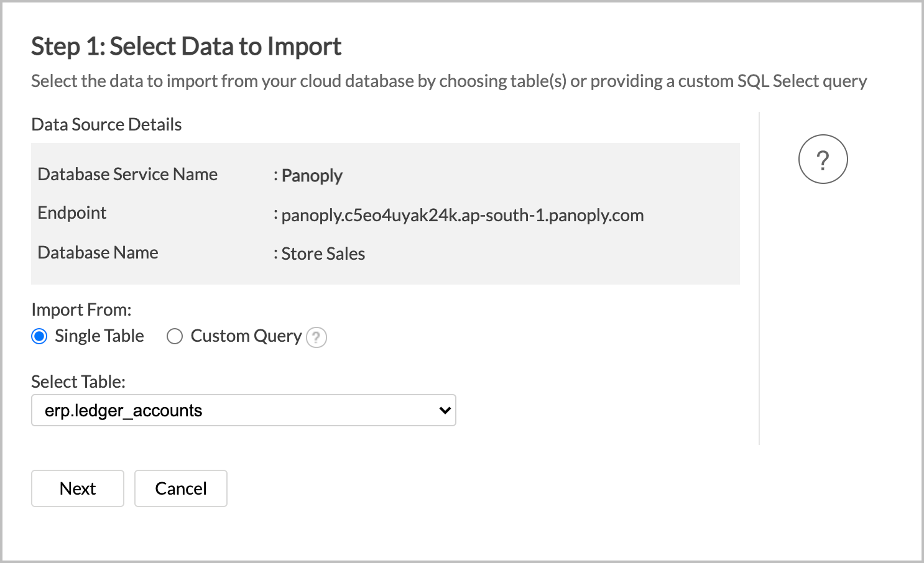Screen dimensions: 924x563
Task: Click the Select Table dropdown chevron
Action: pos(443,410)
